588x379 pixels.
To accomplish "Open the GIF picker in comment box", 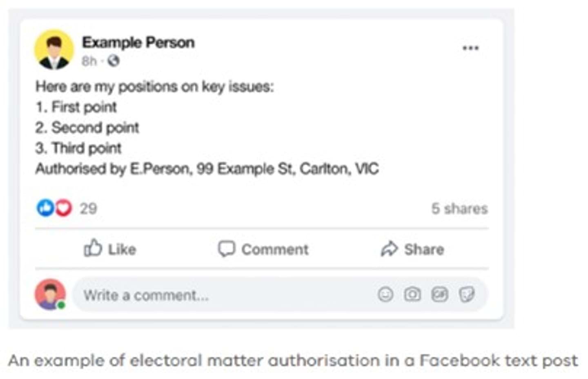I will [440, 294].
